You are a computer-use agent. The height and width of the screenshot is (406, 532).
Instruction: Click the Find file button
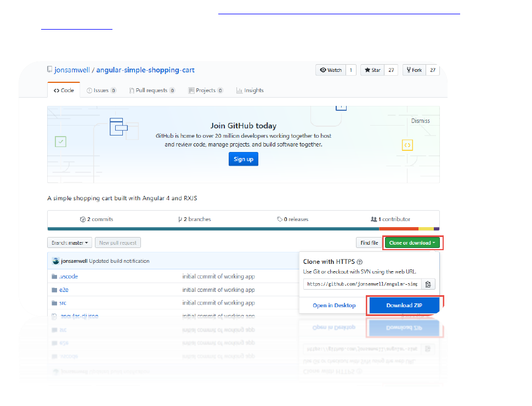tap(369, 243)
